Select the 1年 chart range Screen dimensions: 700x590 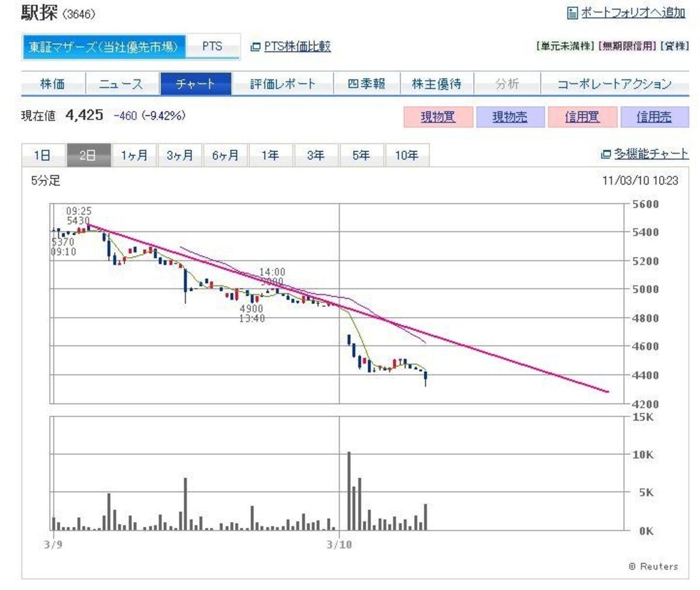coord(270,156)
